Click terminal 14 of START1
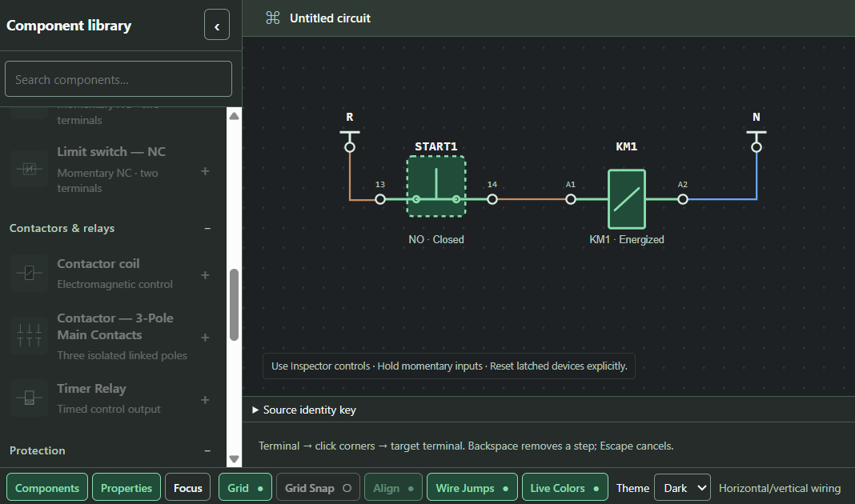 [492, 199]
